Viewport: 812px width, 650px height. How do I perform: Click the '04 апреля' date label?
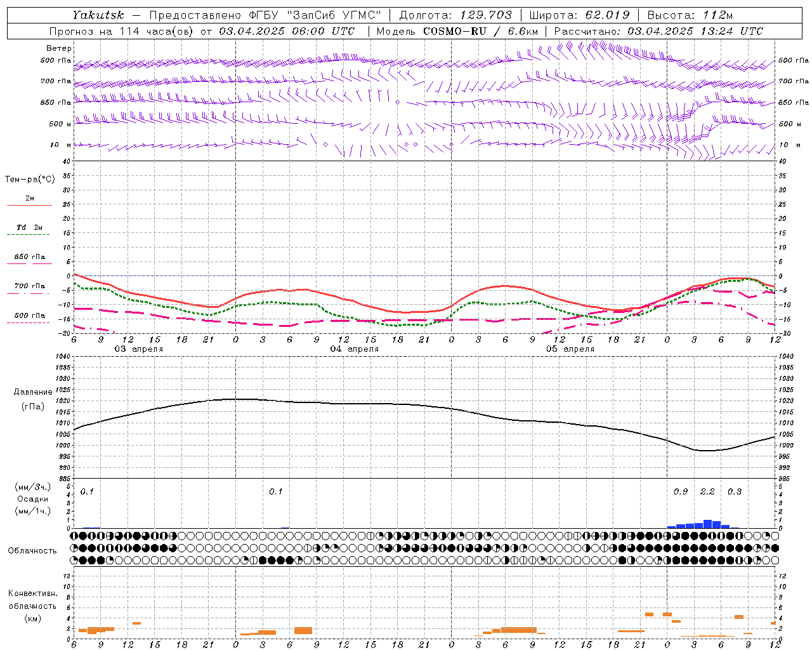click(354, 349)
